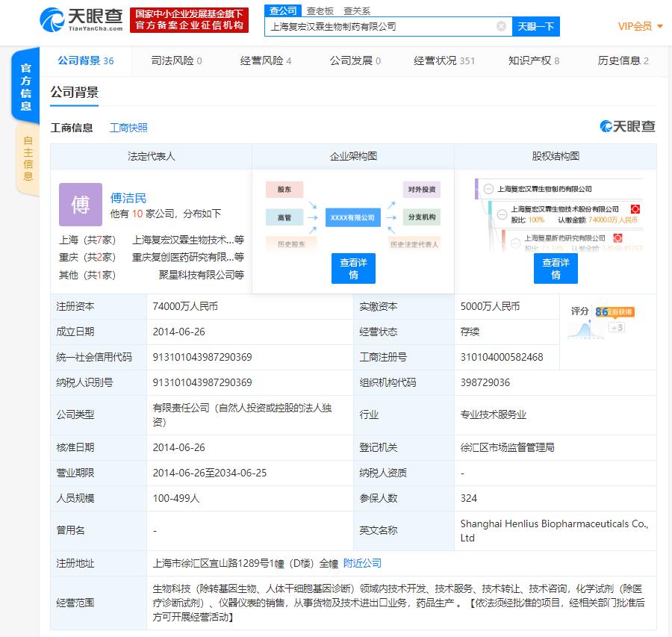Viewport: 672px width, 637px height.
Task: Click the red listed-company badge next to 上海复宏汉霖生物技术股份有限公司
Action: pos(635,208)
